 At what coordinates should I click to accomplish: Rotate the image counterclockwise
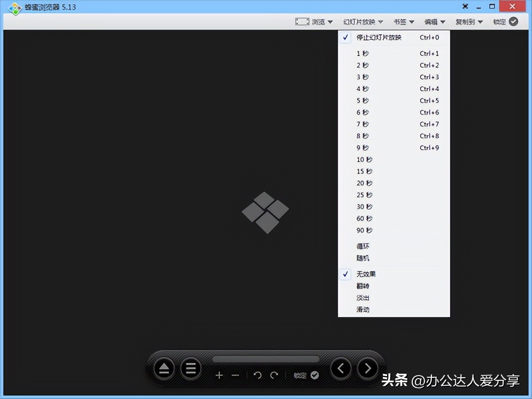[x=258, y=375]
